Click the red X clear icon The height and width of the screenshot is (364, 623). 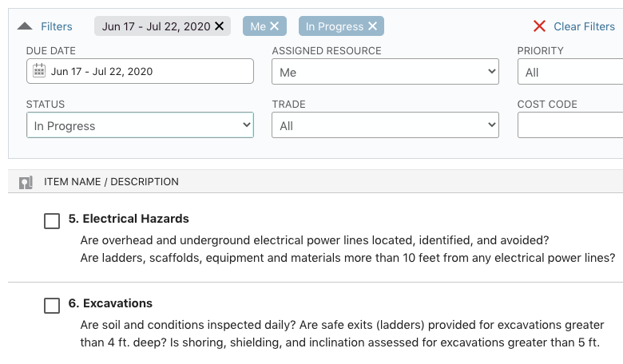click(x=539, y=26)
